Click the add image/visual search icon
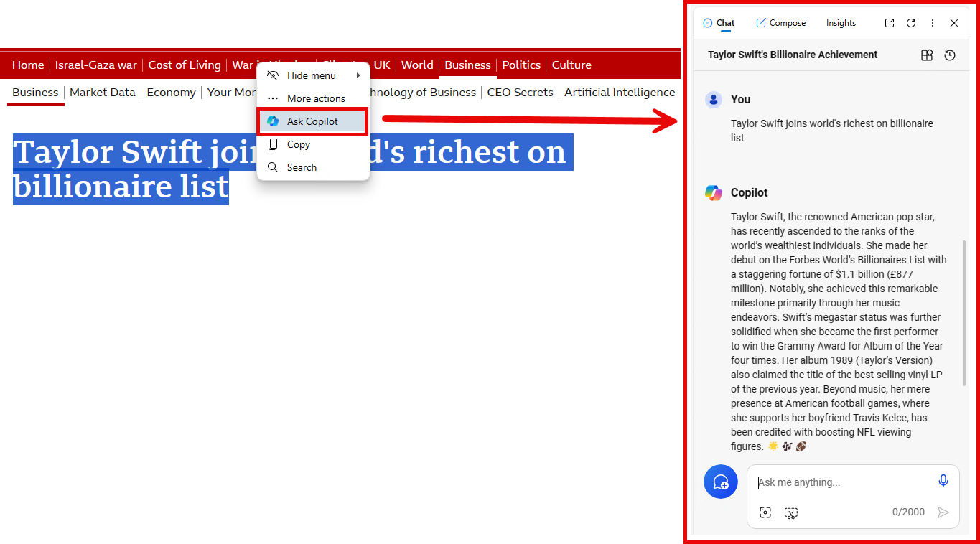This screenshot has height=544, width=980. click(x=765, y=512)
